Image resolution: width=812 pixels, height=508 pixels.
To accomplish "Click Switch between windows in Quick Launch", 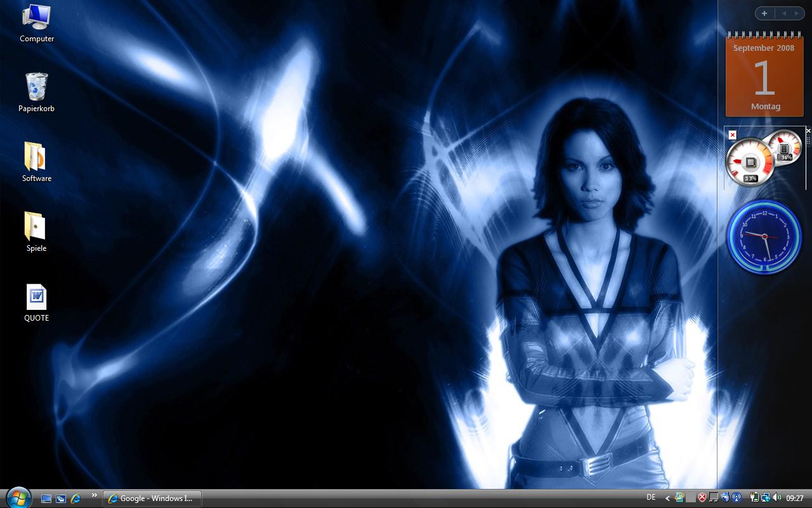I will pyautogui.click(x=61, y=498).
